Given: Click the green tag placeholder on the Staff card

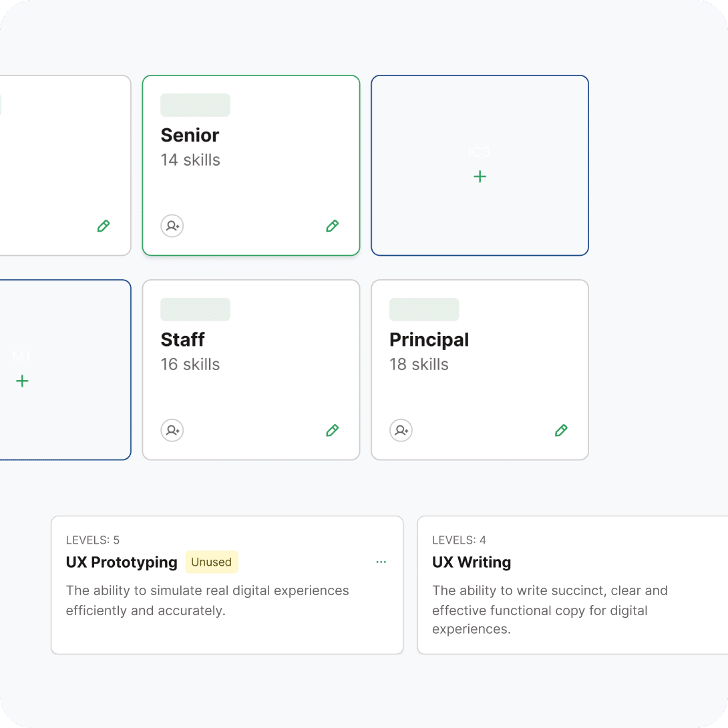Looking at the screenshot, I should coord(195,310).
